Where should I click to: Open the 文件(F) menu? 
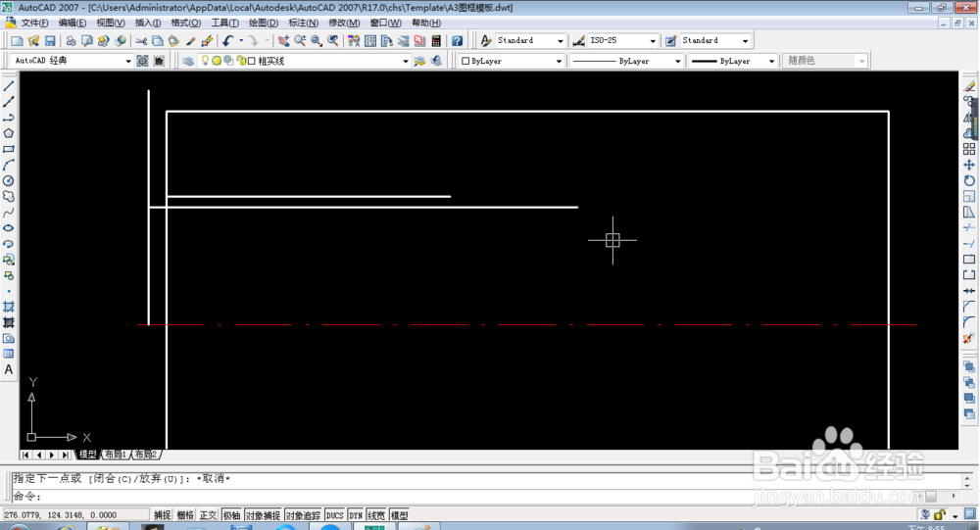(x=34, y=23)
